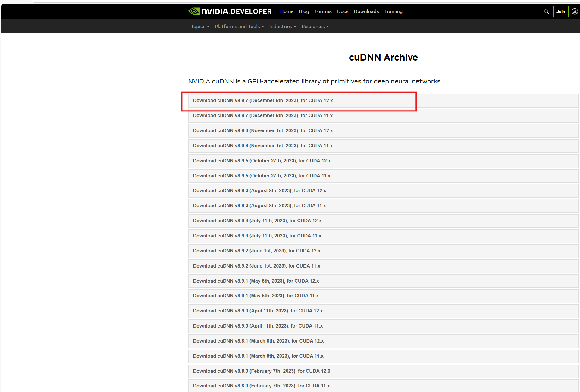The width and height of the screenshot is (580, 392).
Task: Expand cuDNN v8.9.7 for CUDA 12.x
Action: (383, 101)
